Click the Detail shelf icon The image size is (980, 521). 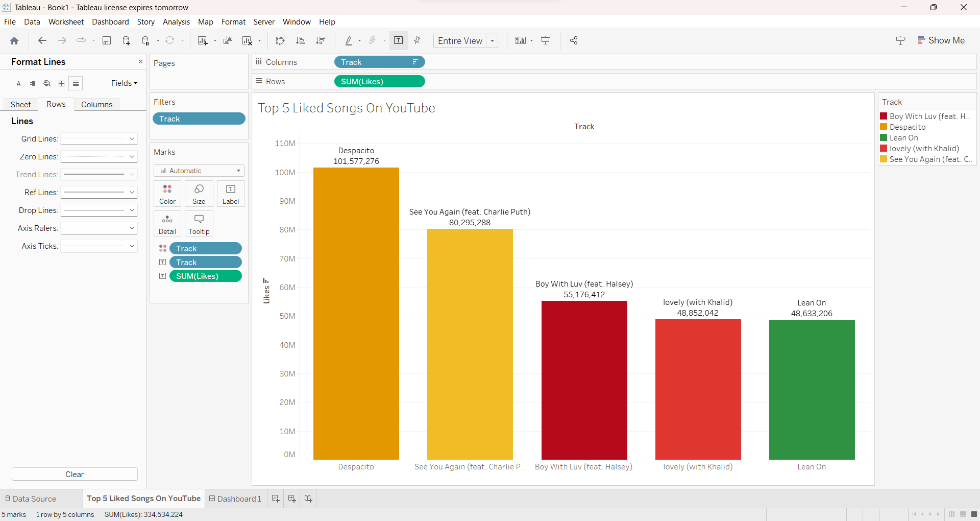(167, 224)
